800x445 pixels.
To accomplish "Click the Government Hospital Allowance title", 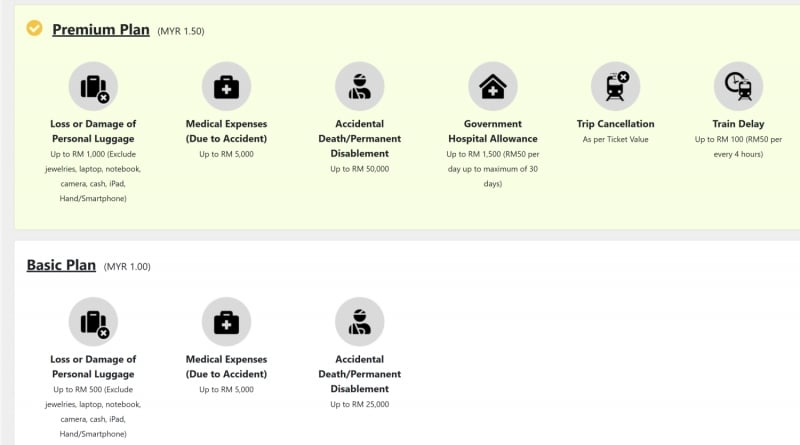I will point(493,131).
